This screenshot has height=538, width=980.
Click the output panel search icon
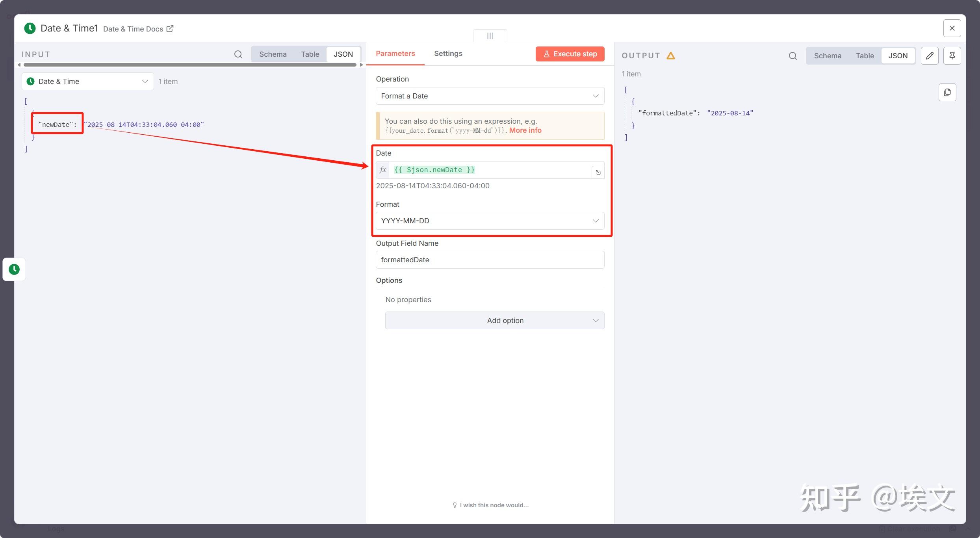point(793,56)
